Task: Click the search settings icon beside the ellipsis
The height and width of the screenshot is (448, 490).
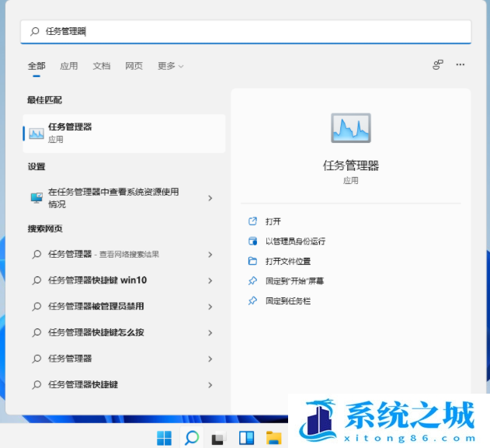Action: pyautogui.click(x=438, y=65)
